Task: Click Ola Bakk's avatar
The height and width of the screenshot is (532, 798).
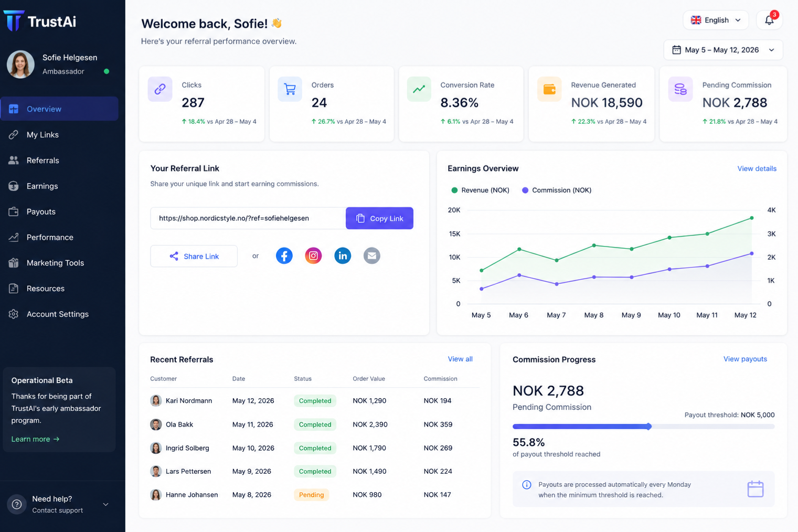Action: (x=156, y=424)
